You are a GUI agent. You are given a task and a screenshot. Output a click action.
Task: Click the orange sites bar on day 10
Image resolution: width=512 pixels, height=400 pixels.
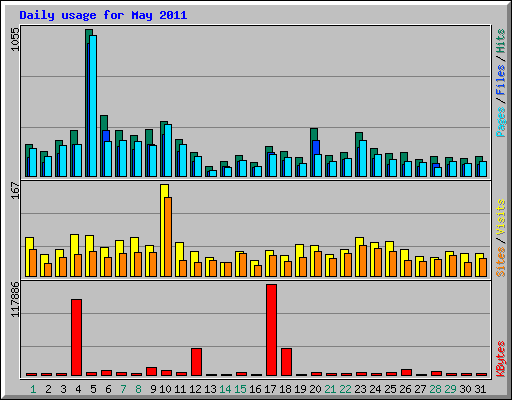click(168, 237)
